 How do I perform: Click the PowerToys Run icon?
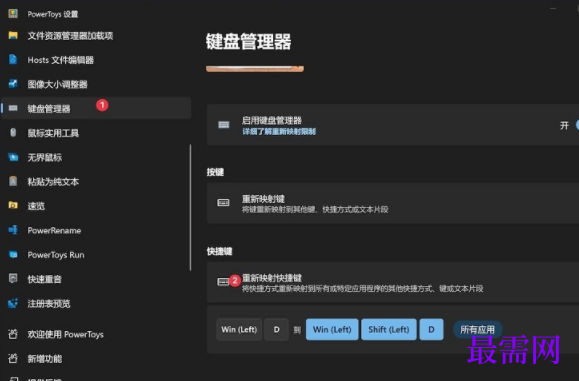tap(13, 254)
